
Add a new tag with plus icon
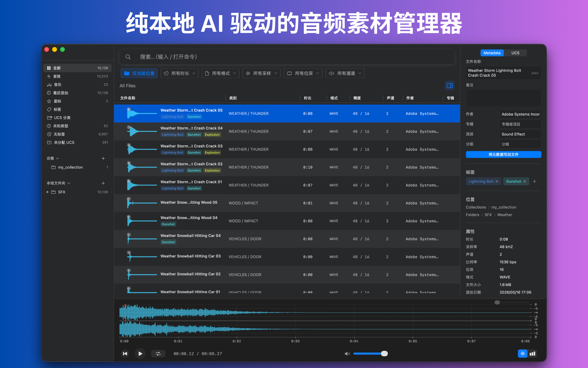coord(534,181)
